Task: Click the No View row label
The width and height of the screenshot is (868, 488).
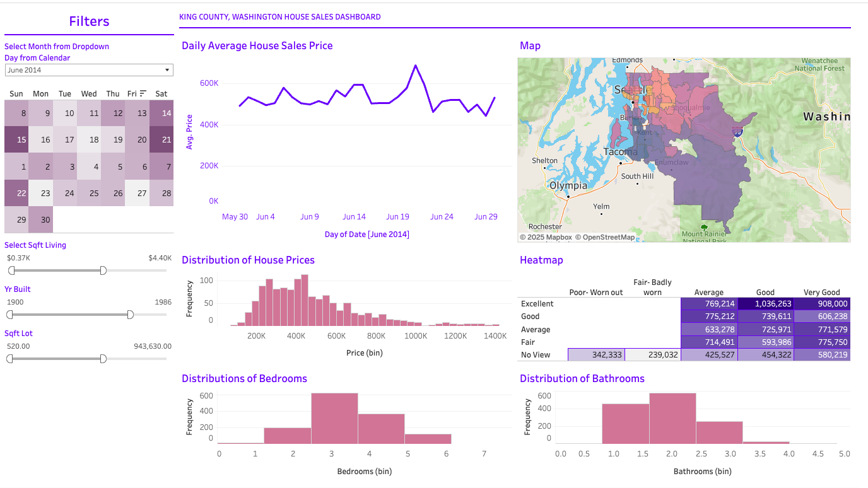Action: click(x=536, y=355)
